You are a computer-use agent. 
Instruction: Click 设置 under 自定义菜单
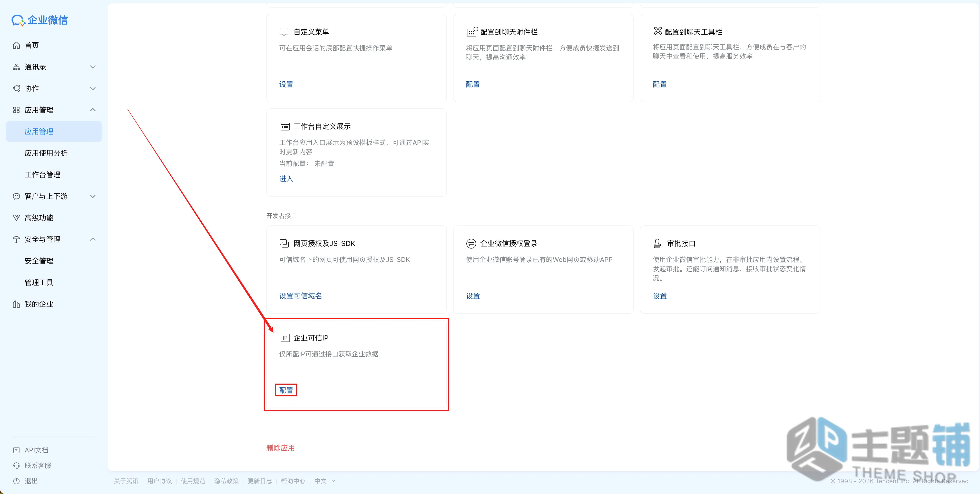tap(286, 84)
